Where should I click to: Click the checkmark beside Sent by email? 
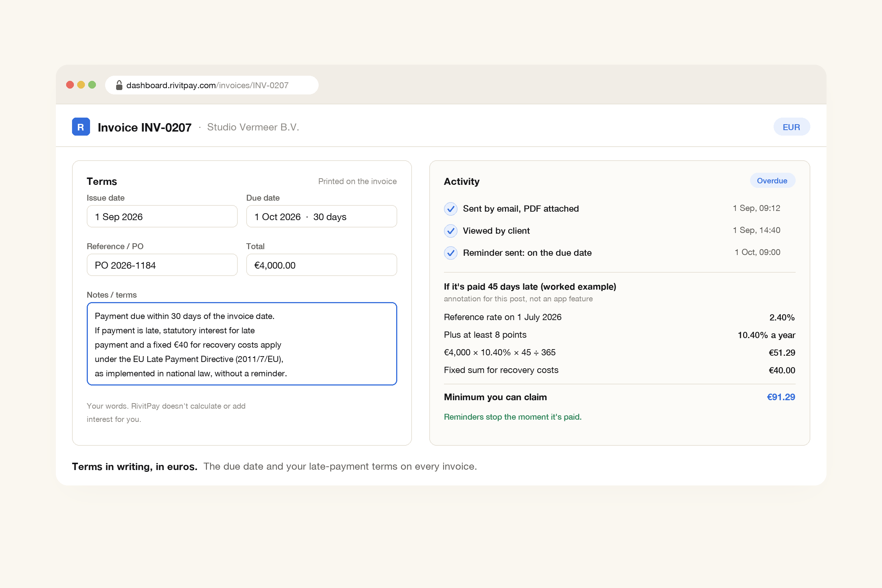[451, 209]
